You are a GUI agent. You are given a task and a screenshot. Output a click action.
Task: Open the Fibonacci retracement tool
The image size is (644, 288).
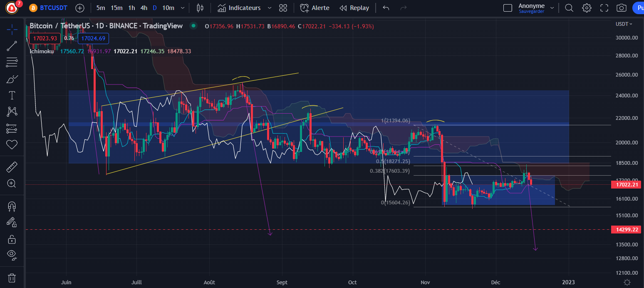tap(12, 62)
